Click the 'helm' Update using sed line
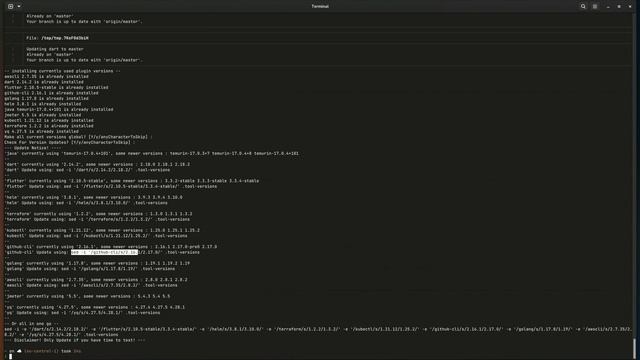 pos(86,203)
